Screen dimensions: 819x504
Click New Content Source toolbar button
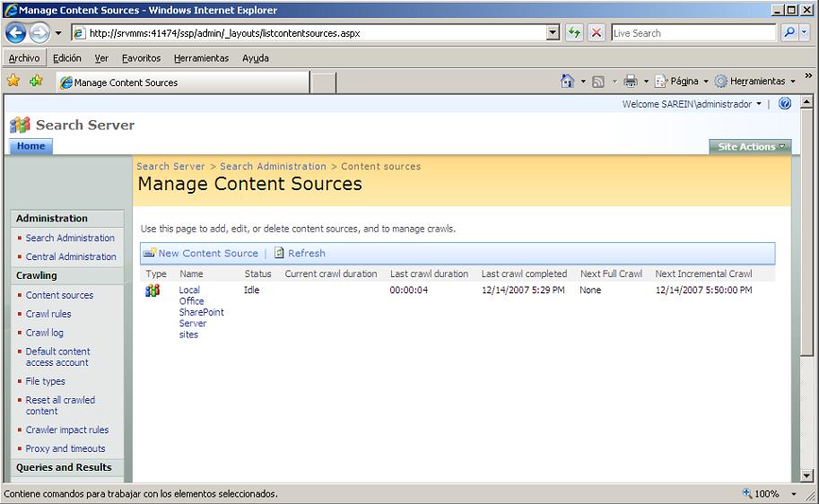(201, 253)
